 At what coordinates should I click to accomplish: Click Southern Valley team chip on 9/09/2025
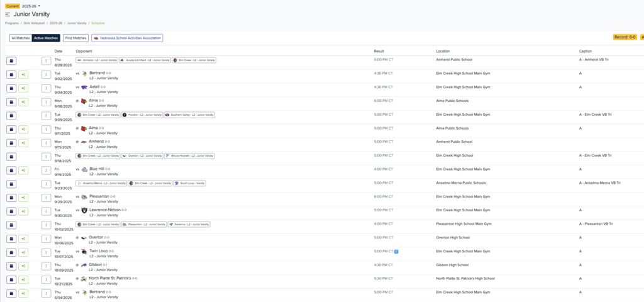(189, 115)
